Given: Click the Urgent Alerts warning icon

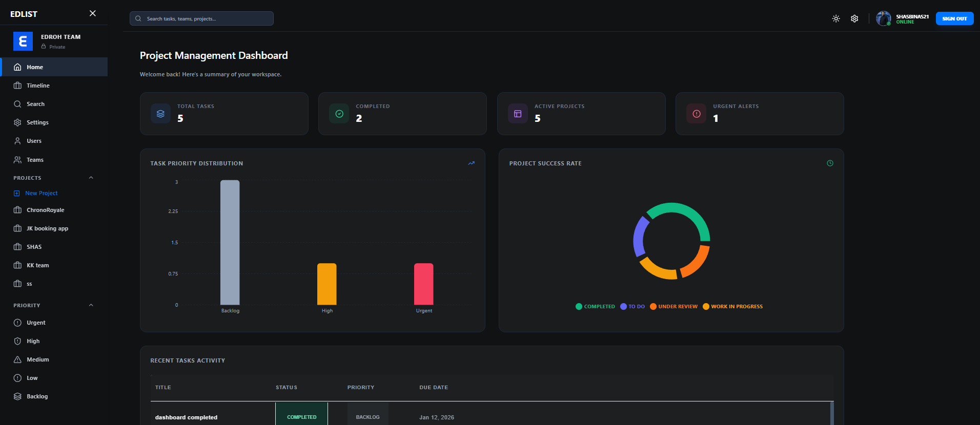Looking at the screenshot, I should [696, 114].
